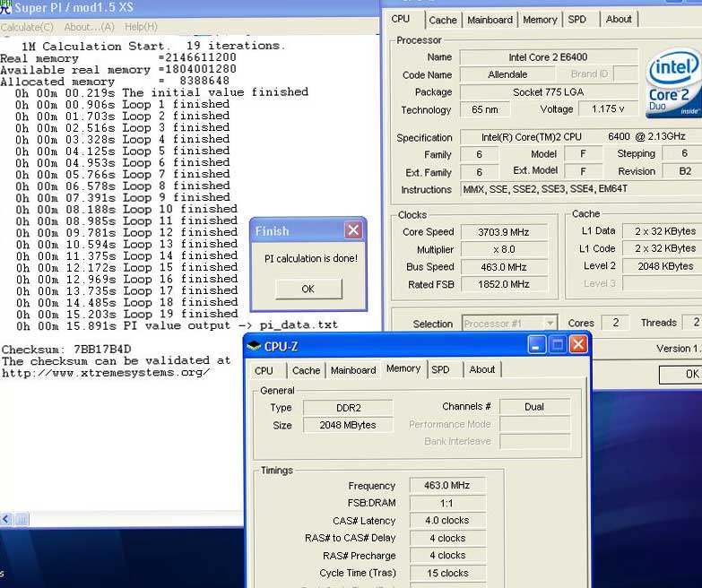Open CPU tab in front CPU-Z window
The height and width of the screenshot is (588, 702).
pyautogui.click(x=264, y=370)
